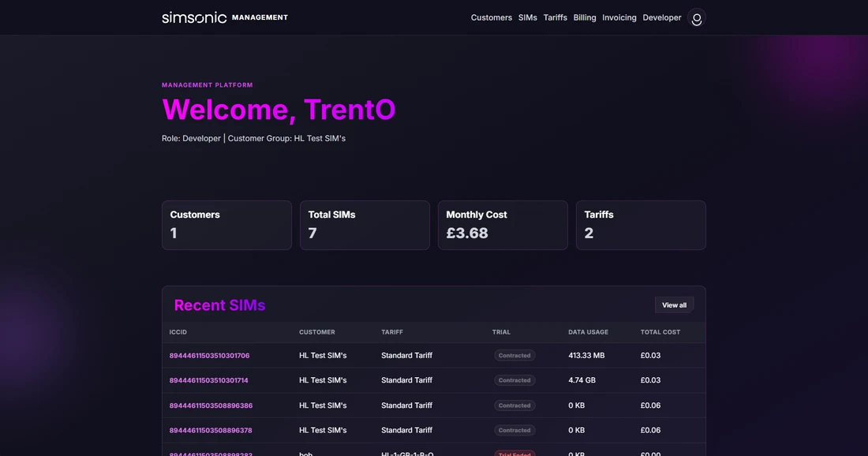
Task: Click the Recent SIMs heading
Action: click(220, 305)
